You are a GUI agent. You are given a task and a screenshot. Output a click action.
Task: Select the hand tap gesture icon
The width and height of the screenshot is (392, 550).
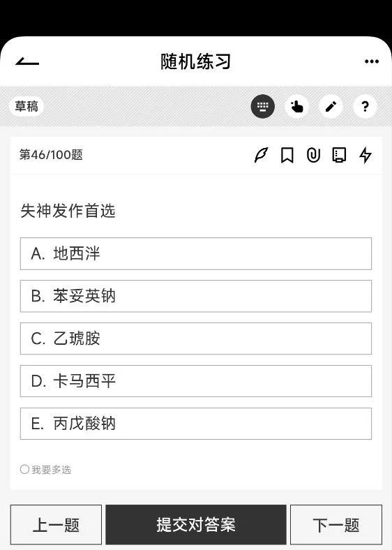pyautogui.click(x=296, y=106)
